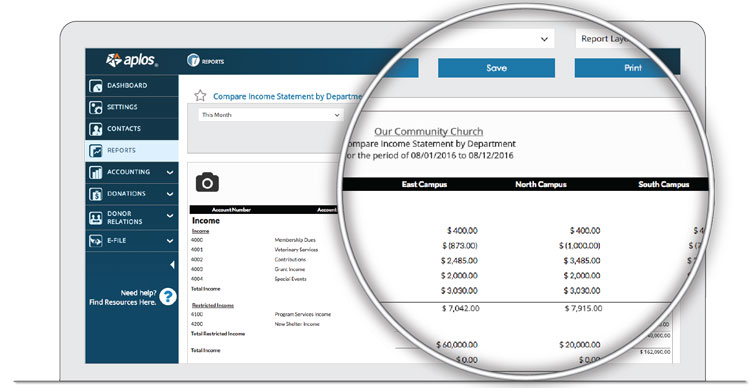
Task: Expand the Donations chevron
Action: [170, 194]
